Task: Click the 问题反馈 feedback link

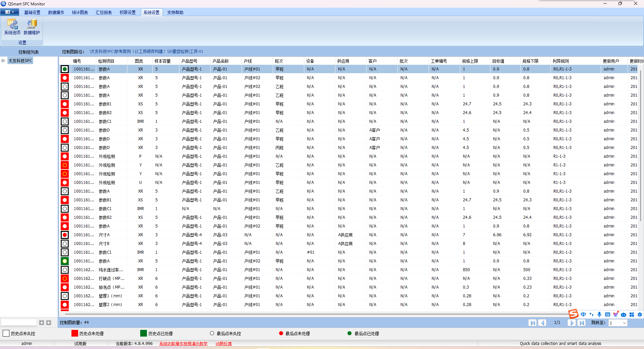Action: [x=223, y=344]
